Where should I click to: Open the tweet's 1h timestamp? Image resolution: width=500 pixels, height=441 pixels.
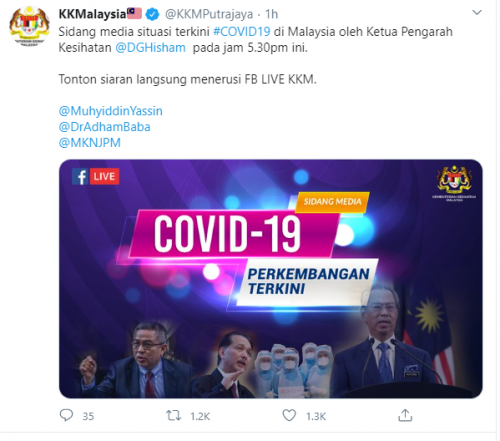point(271,14)
